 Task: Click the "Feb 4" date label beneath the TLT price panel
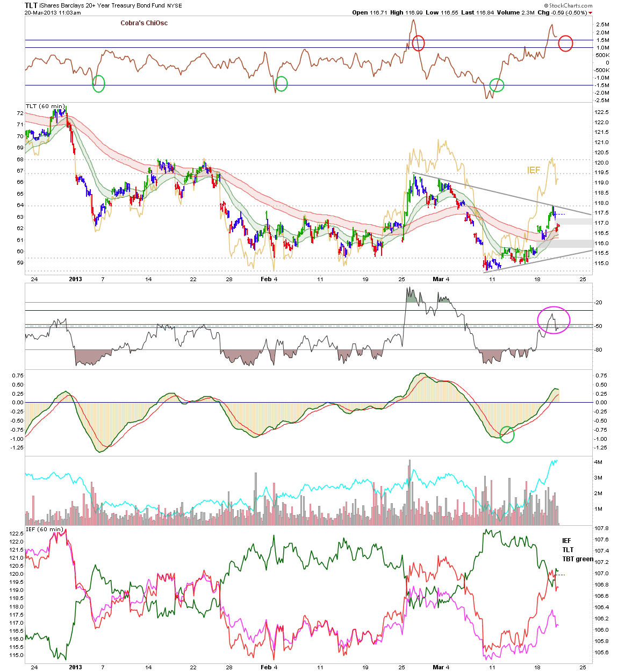click(x=269, y=279)
